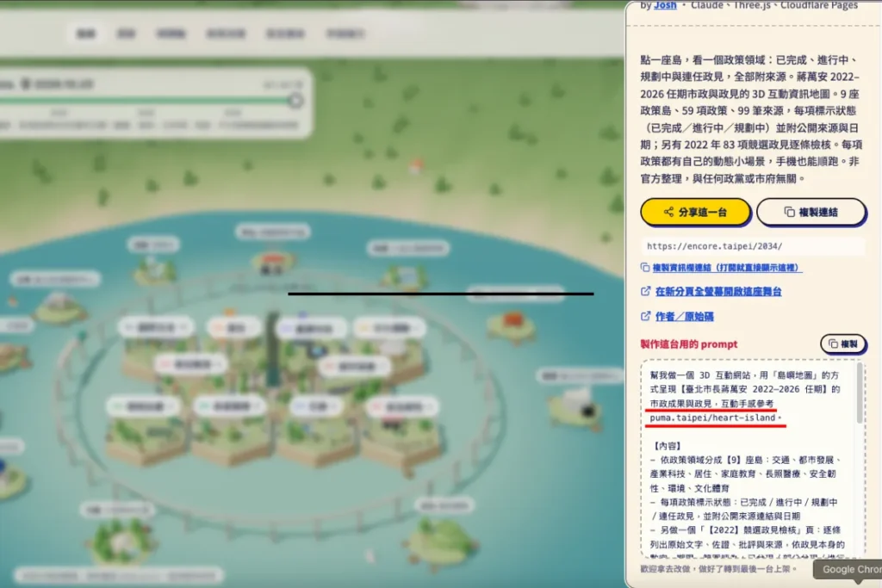Open 在新分頁全螢幕開啟這座舞台 link
The image size is (882, 588).
[711, 291]
